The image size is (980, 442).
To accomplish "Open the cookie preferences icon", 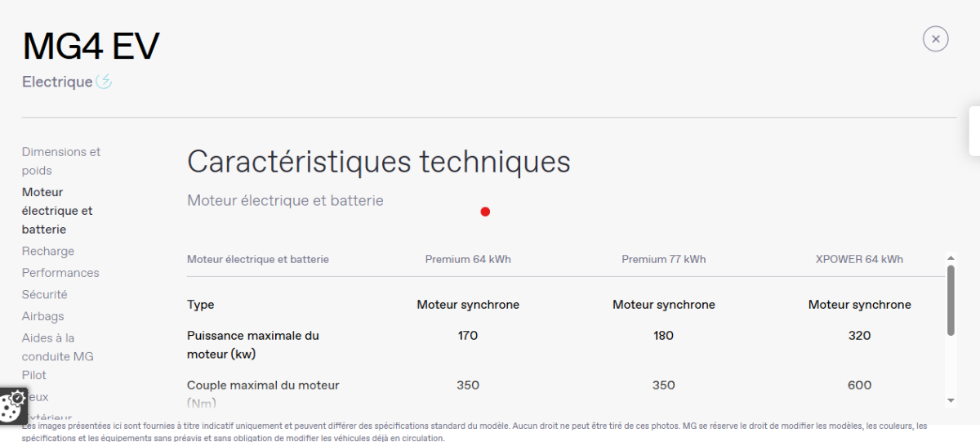I will [x=12, y=405].
